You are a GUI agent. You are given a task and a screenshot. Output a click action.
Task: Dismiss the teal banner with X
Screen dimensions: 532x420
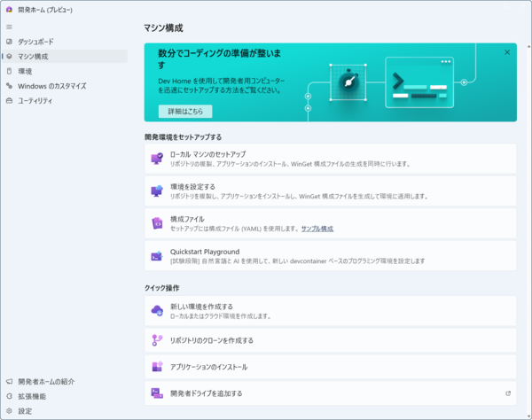pos(507,52)
